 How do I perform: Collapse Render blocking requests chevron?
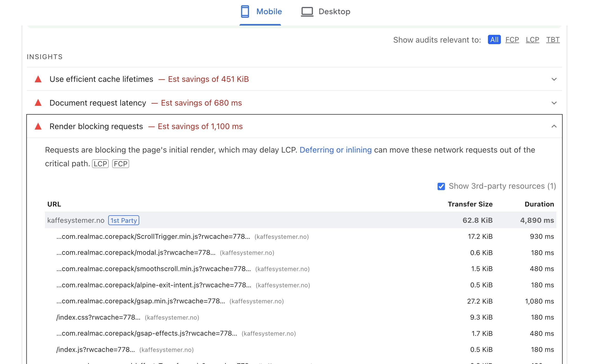[x=554, y=126]
